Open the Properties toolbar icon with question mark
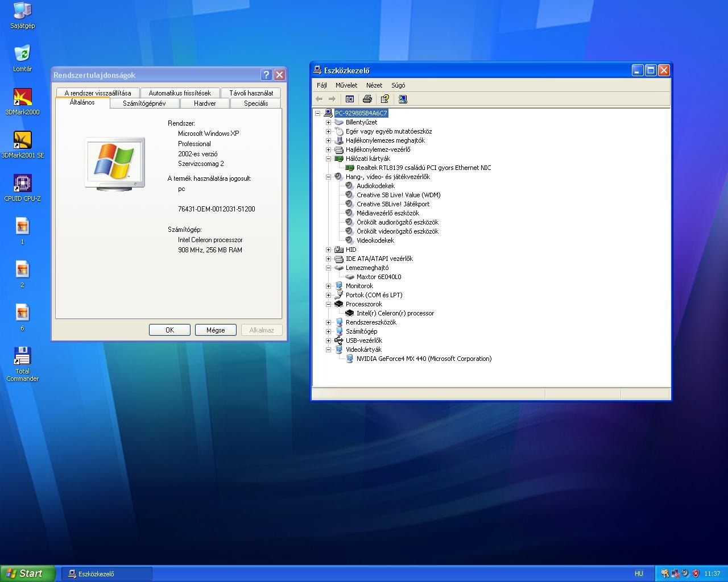728x582 pixels. (385, 99)
